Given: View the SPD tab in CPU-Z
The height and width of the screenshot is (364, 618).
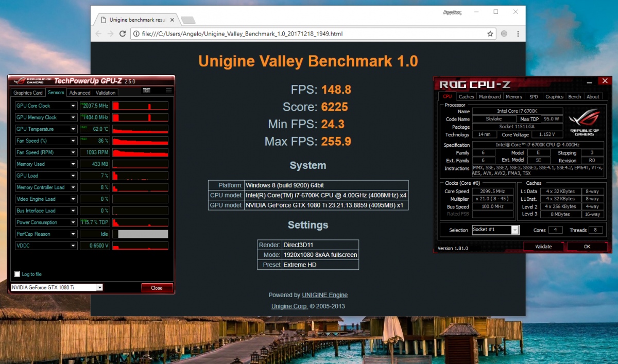Looking at the screenshot, I should click(x=534, y=96).
